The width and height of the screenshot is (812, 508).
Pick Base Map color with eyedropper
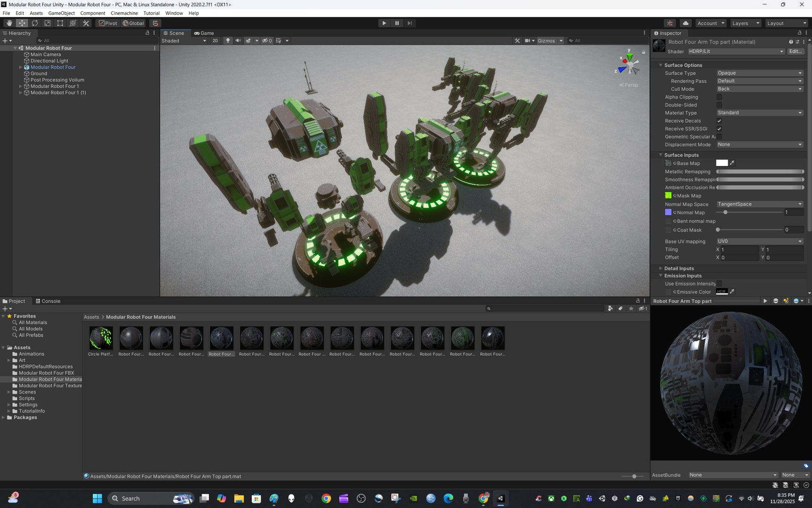(732, 163)
